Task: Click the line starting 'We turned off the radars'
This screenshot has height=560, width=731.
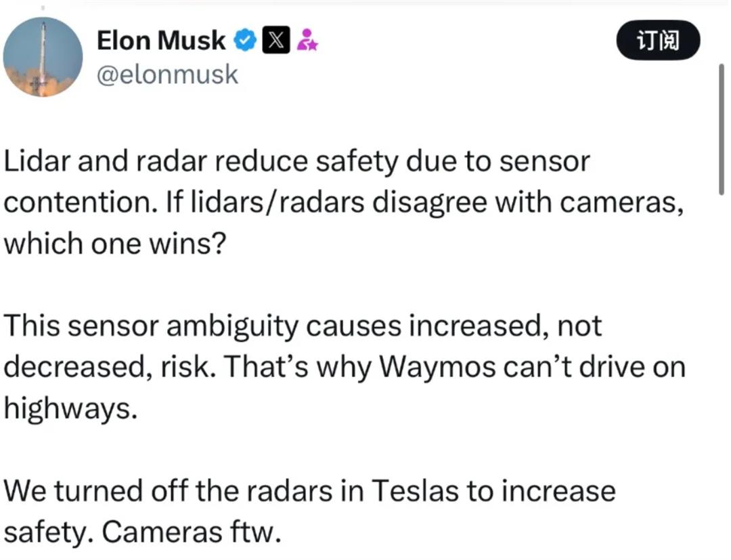Action: [x=309, y=490]
